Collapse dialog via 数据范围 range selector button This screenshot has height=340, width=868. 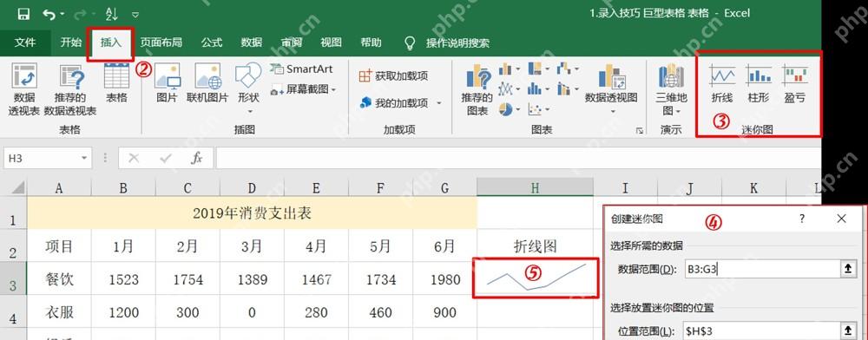click(x=847, y=269)
